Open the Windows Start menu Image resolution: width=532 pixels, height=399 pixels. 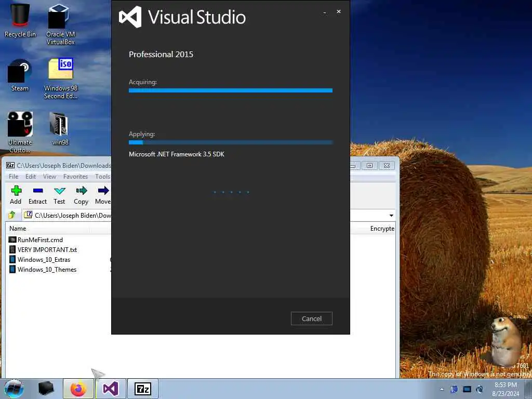pos(14,389)
